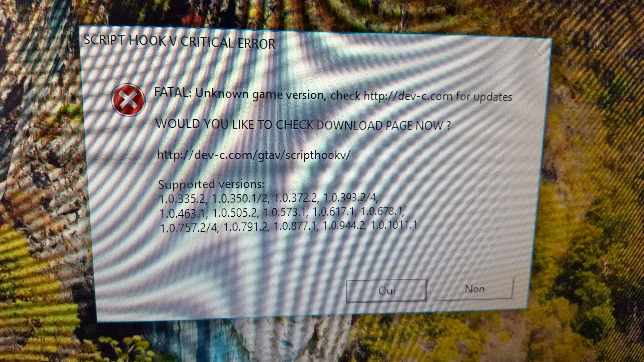
Task: Click the Supported versions label
Action: point(211,185)
